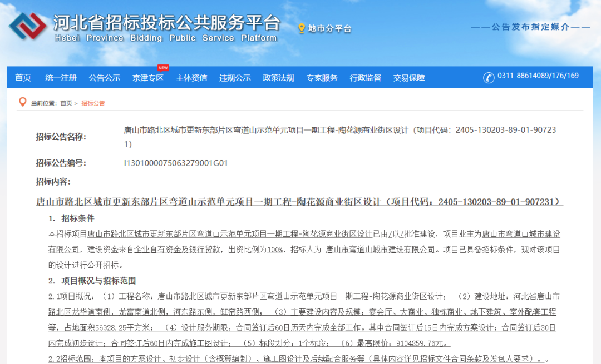Open 违规公示 in the navigation bar
Viewport: 601px width, 364px height.
coord(234,78)
